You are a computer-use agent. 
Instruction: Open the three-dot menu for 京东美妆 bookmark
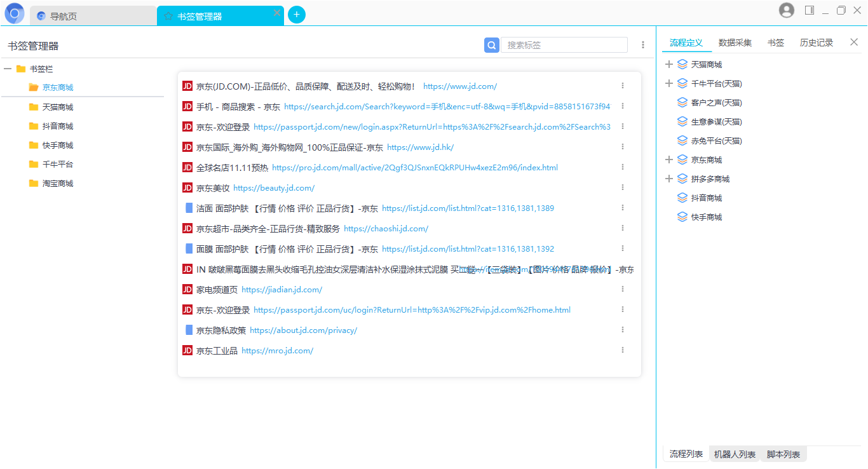[x=623, y=187]
